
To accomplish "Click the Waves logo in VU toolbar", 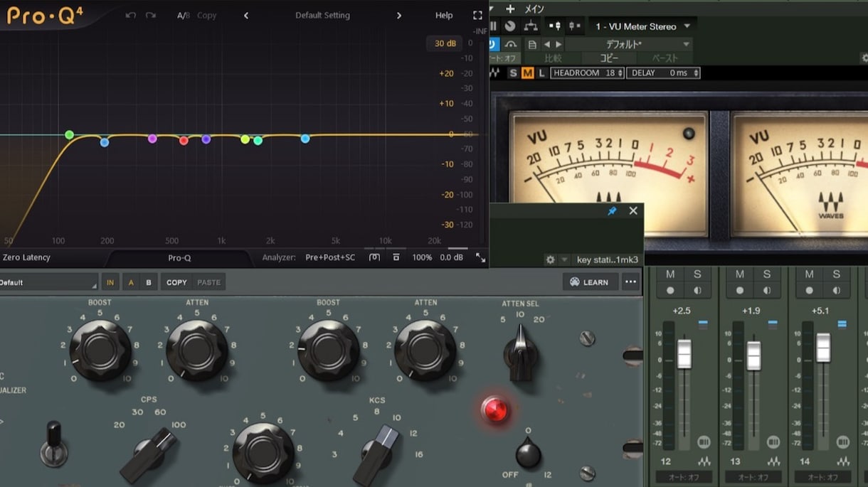I will [x=494, y=73].
